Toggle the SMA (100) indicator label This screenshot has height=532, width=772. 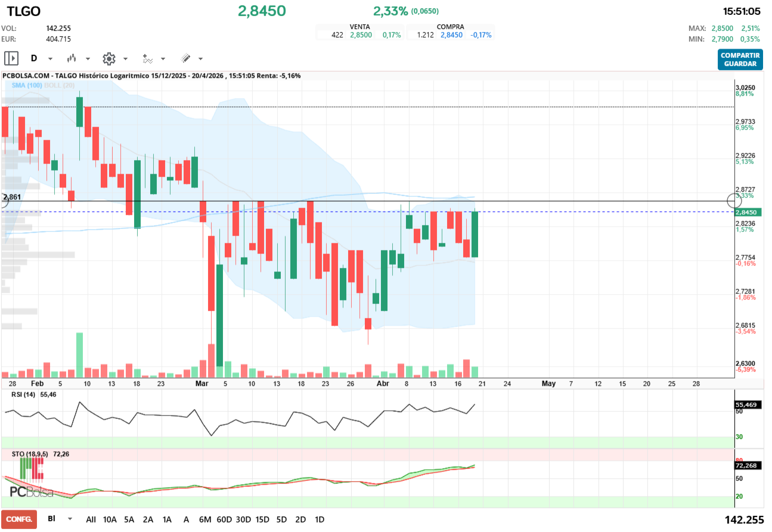tap(26, 85)
